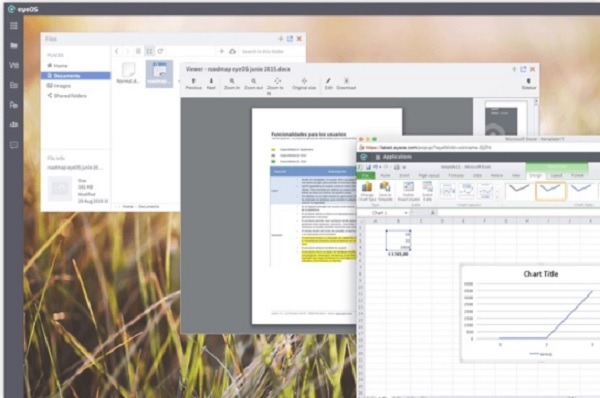Click the Viewer pop-out window icon
The width and height of the screenshot is (600, 398).
pyautogui.click(x=523, y=69)
